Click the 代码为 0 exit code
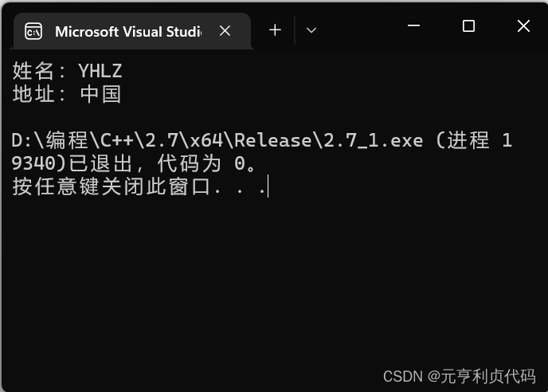This screenshot has width=548, height=392. click(x=202, y=163)
